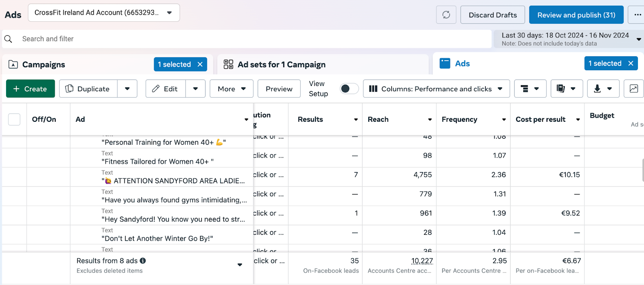Image resolution: width=644 pixels, height=285 pixels.
Task: Select the Hey Sandyford! ad row
Action: coord(173,219)
